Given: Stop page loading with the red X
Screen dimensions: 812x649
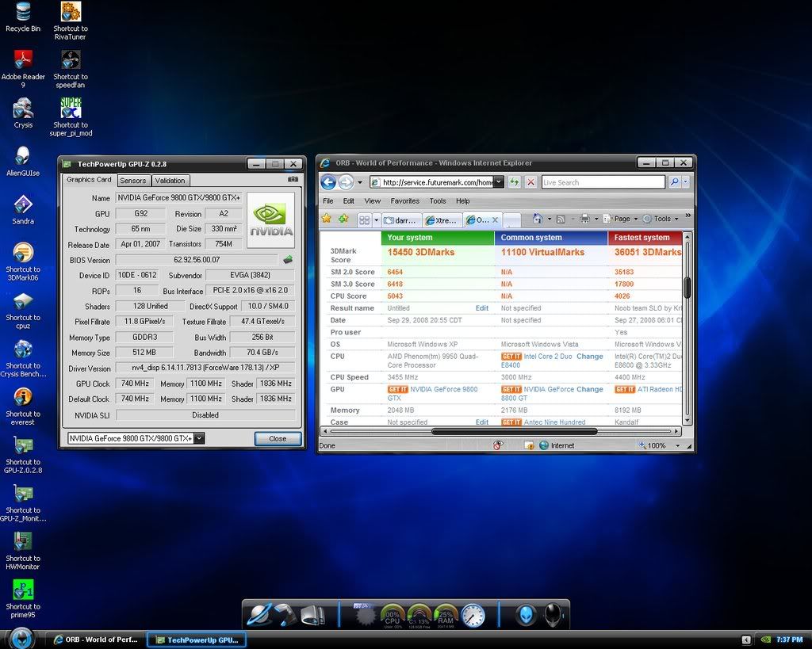Looking at the screenshot, I should [530, 182].
